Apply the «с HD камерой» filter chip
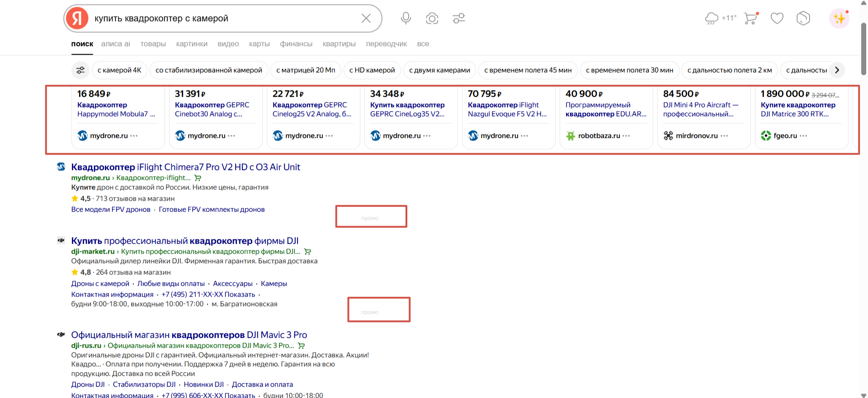Image resolution: width=868 pixels, height=398 pixels. point(372,70)
